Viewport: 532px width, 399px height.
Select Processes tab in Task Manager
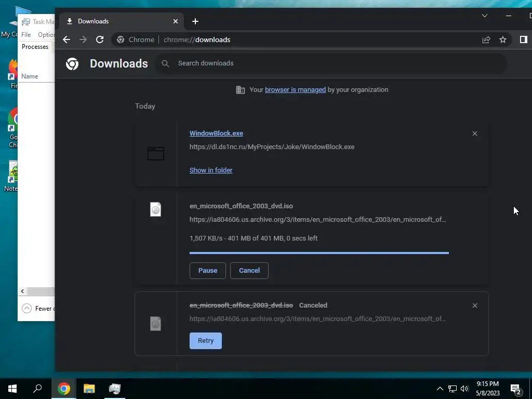coord(35,47)
